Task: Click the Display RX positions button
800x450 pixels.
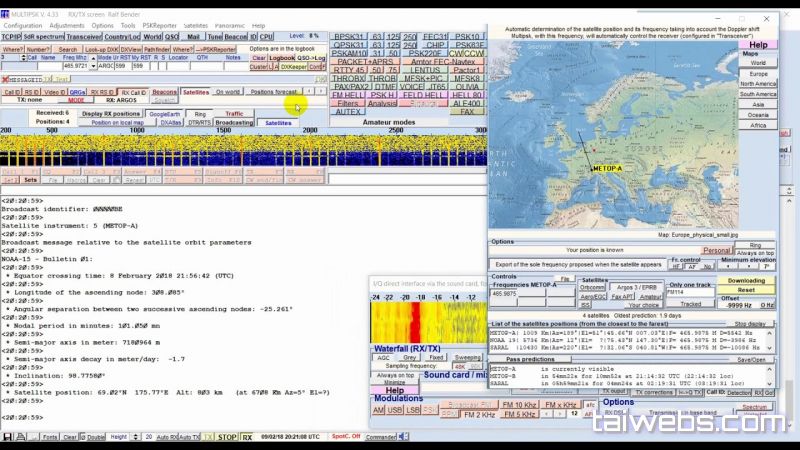Action: [111, 114]
